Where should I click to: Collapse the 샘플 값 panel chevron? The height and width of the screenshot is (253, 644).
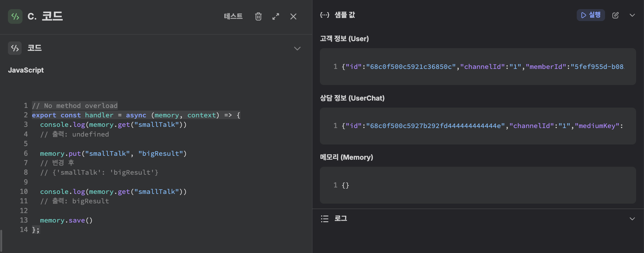632,15
